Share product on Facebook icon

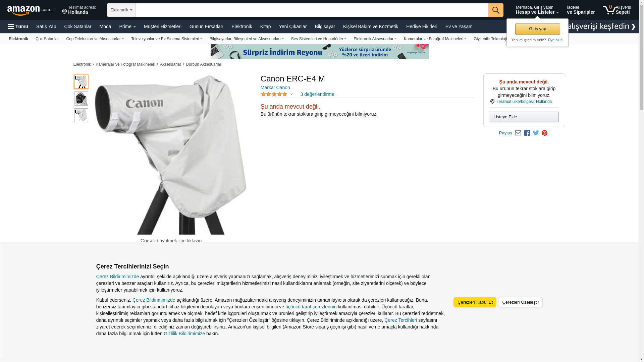[527, 133]
